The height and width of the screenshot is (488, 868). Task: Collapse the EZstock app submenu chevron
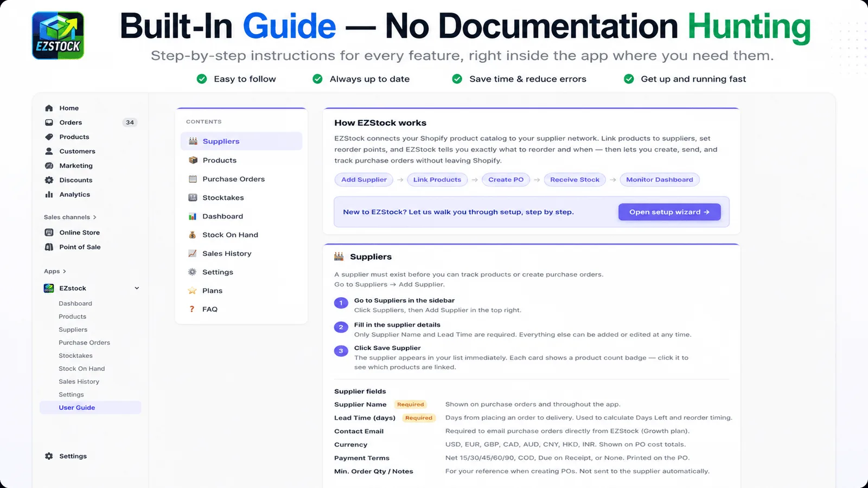pos(137,288)
